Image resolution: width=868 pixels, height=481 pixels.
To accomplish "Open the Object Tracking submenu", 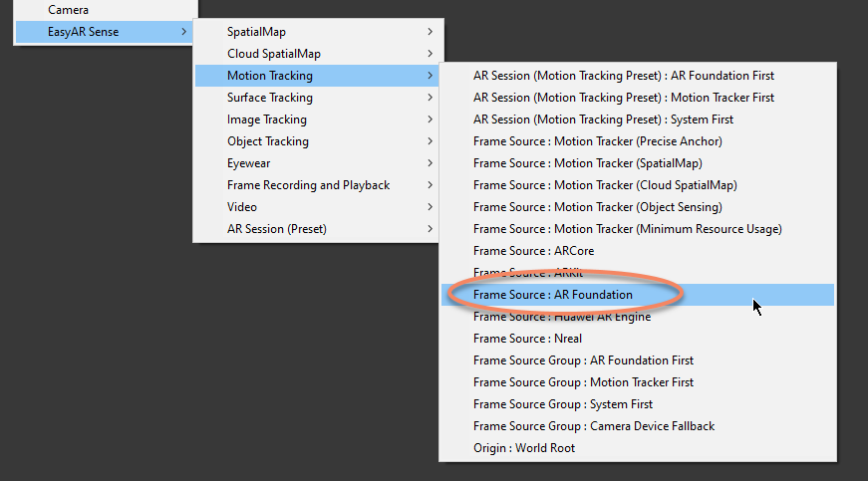I will [x=318, y=141].
